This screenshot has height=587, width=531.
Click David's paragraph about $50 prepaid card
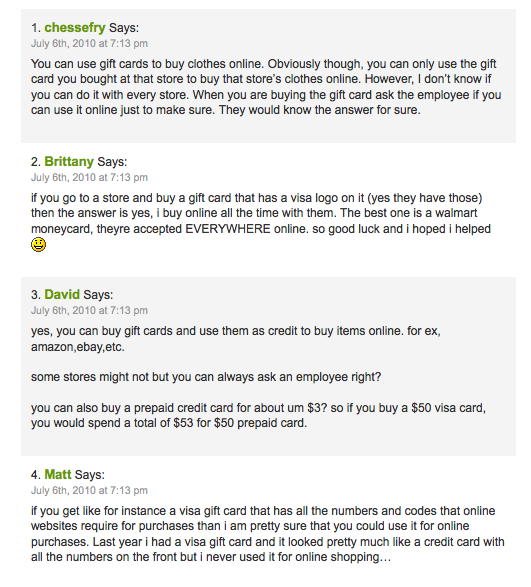click(x=258, y=415)
